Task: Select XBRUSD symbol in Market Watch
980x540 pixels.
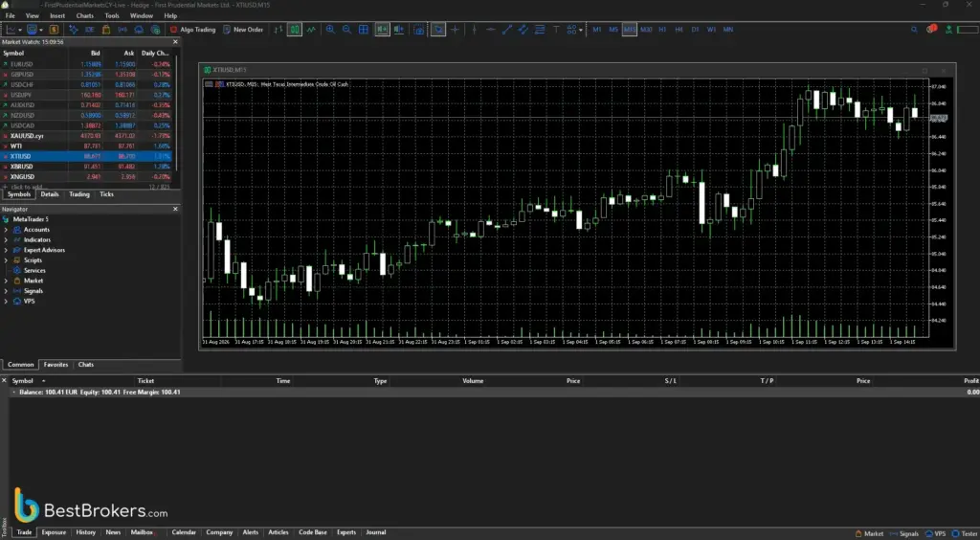Action: 21,167
